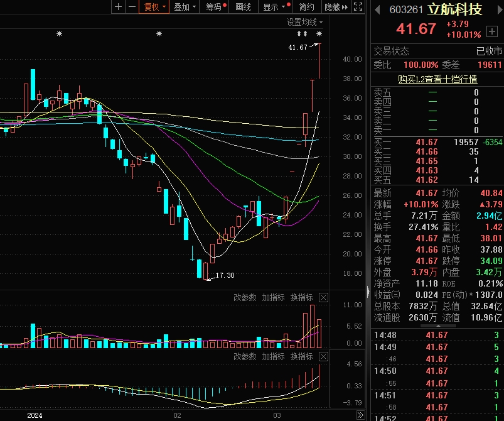Add stock to watchlist plus icon
This screenshot has height=421, width=504.
[x=492, y=31]
